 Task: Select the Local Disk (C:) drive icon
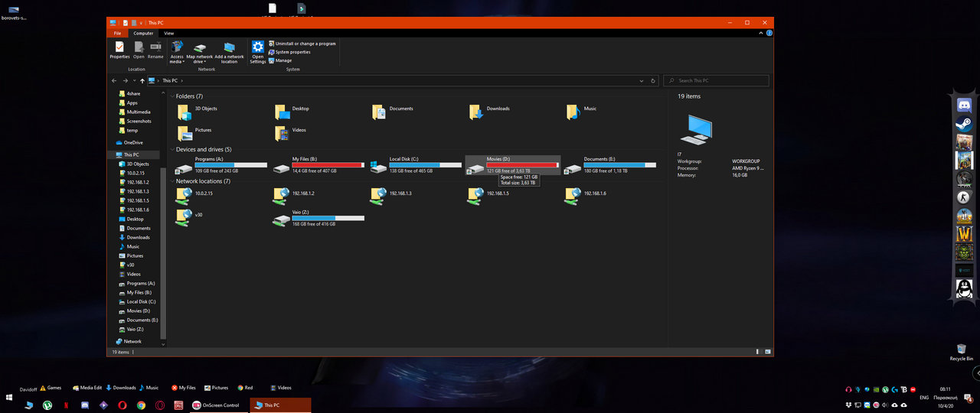[x=378, y=167]
